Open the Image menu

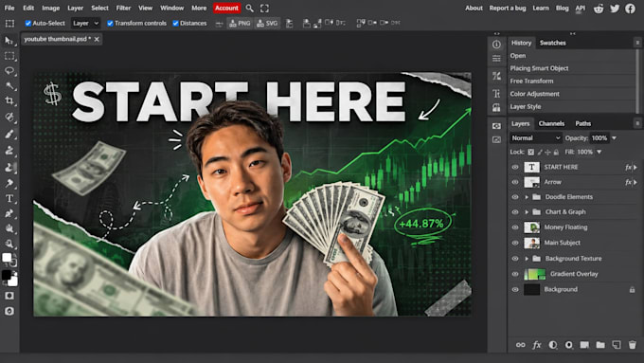[x=51, y=8]
